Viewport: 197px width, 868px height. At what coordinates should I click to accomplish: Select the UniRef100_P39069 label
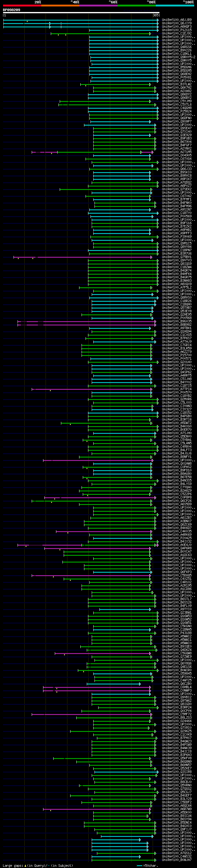177,236
